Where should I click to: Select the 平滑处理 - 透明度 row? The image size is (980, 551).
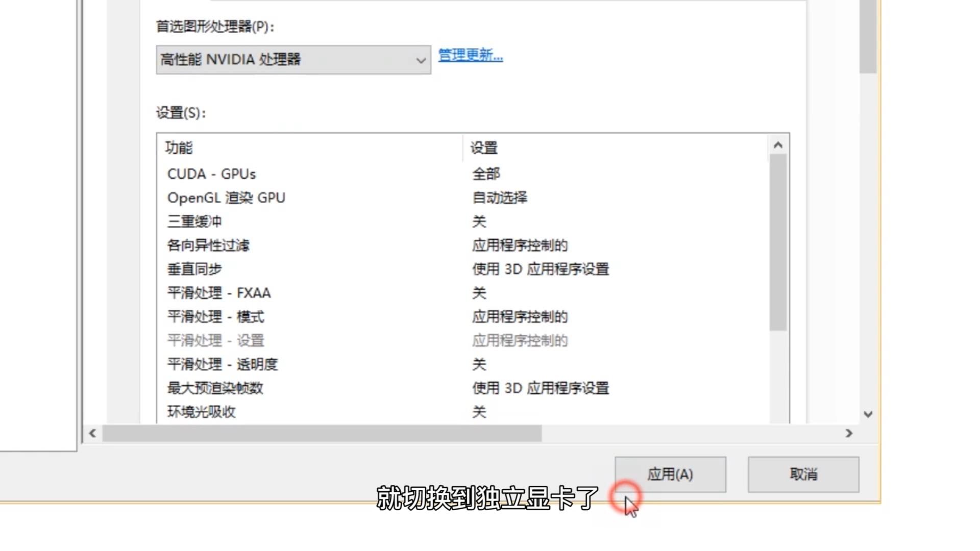[x=223, y=364]
